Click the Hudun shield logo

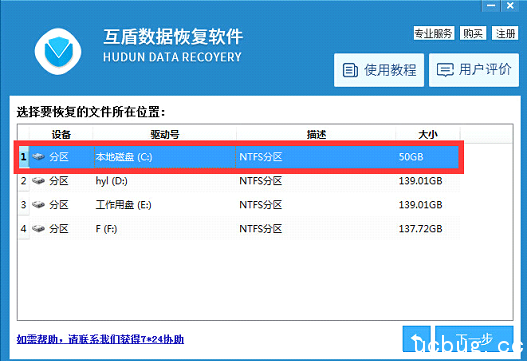58,51
